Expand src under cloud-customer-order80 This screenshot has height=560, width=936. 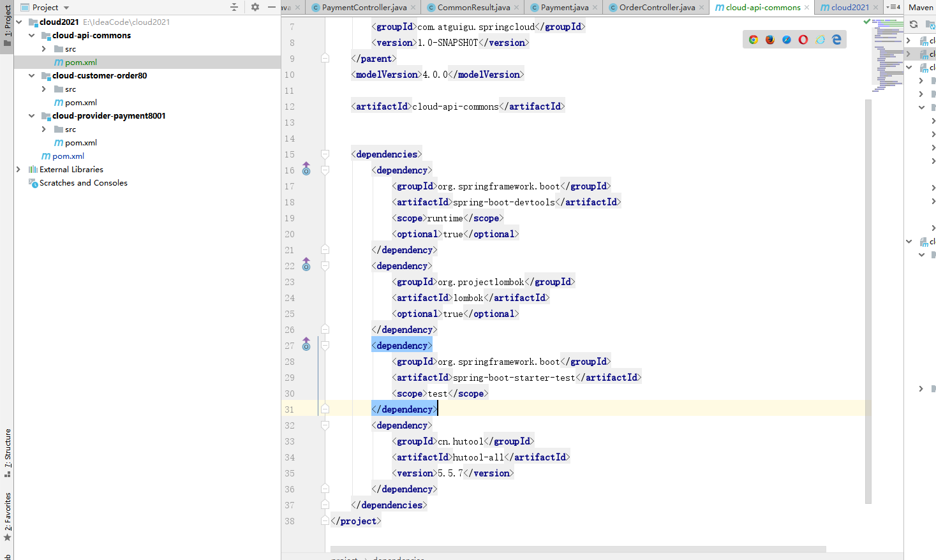tap(43, 89)
